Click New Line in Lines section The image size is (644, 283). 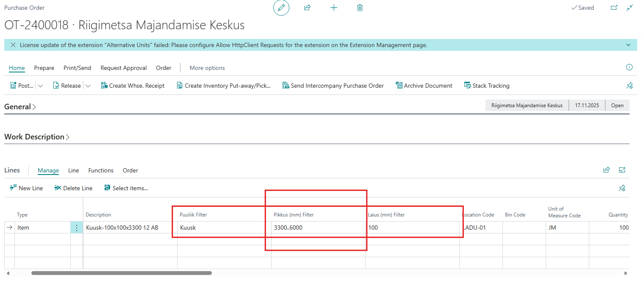26,188
